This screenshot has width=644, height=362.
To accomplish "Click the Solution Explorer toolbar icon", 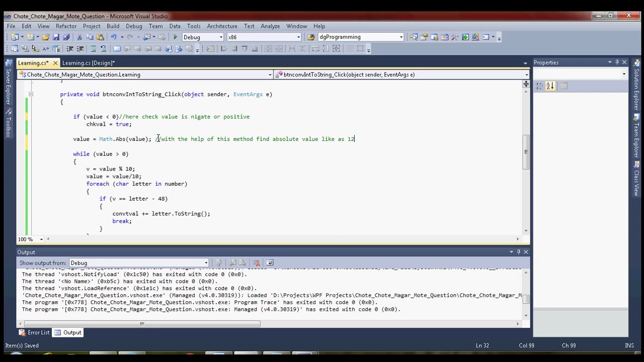I will tap(414, 37).
